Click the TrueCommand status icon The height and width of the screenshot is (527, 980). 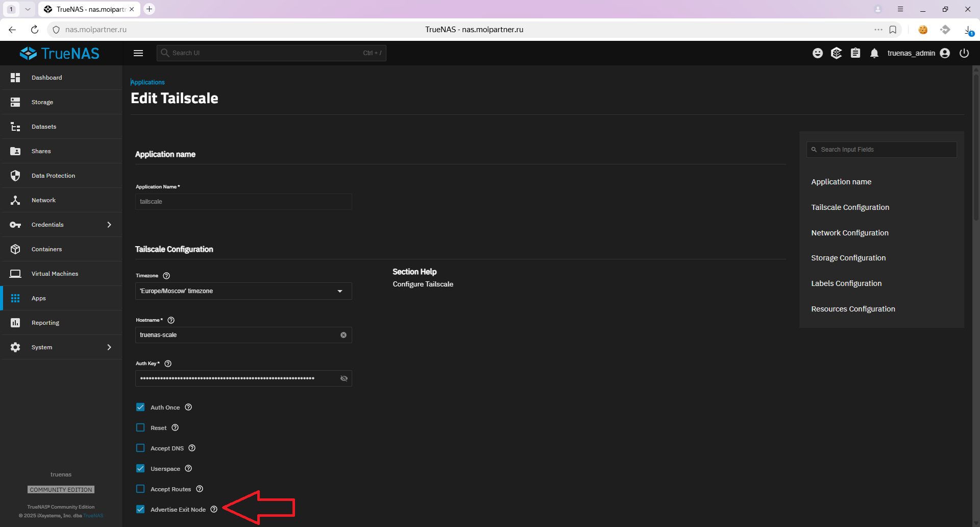(837, 53)
